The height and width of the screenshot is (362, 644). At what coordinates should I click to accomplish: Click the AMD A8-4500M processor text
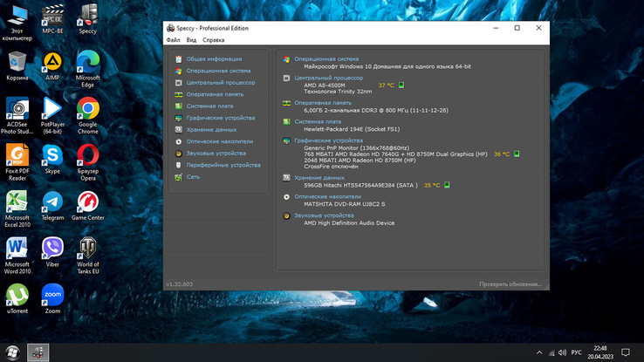click(325, 85)
